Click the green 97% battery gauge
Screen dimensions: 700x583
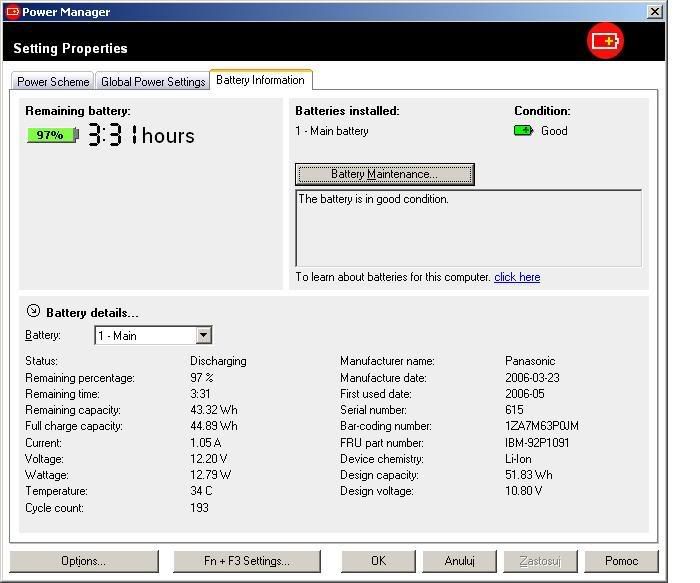[51, 135]
